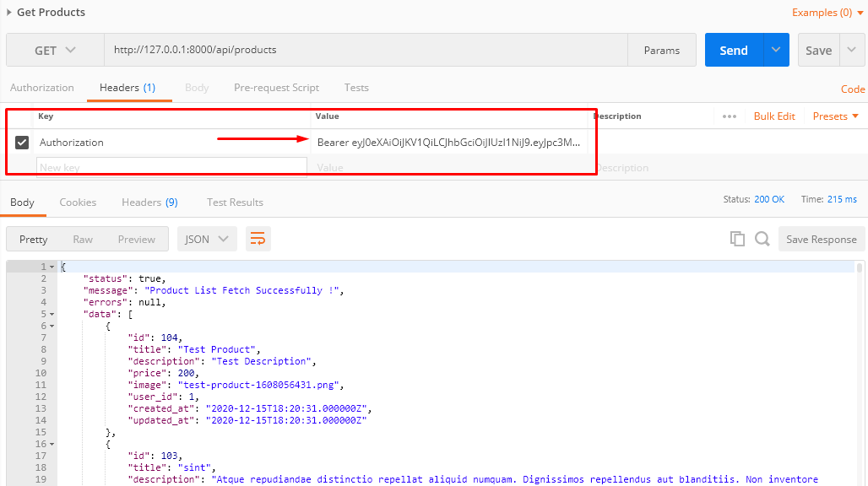Open the Send button dropdown arrow

coord(776,50)
